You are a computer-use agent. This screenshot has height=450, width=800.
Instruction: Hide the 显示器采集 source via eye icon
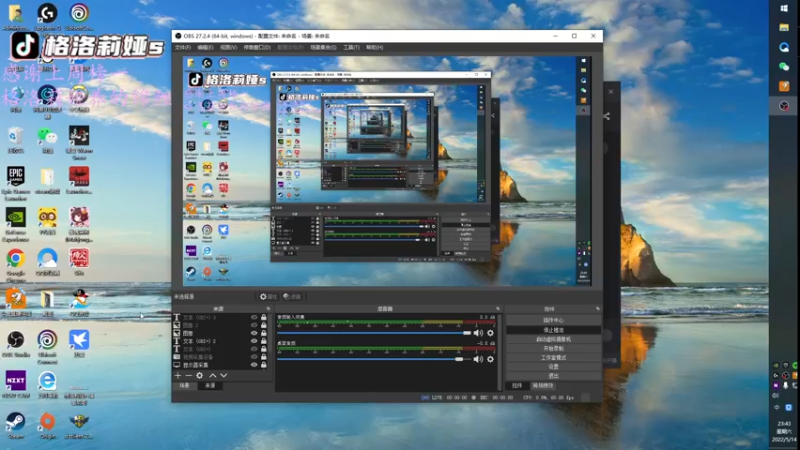(x=254, y=365)
